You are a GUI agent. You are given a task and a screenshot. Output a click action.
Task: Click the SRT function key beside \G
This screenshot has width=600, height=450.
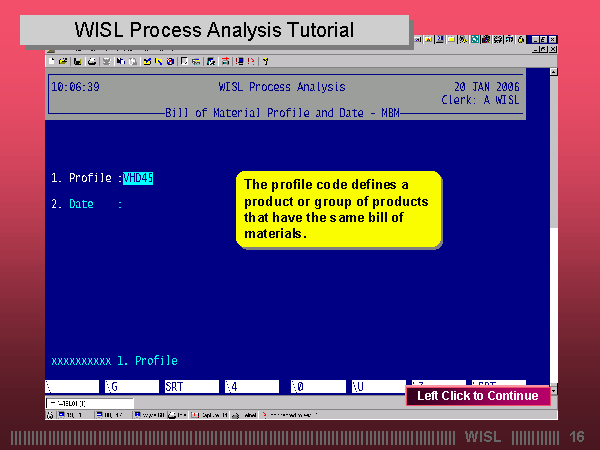[192, 386]
